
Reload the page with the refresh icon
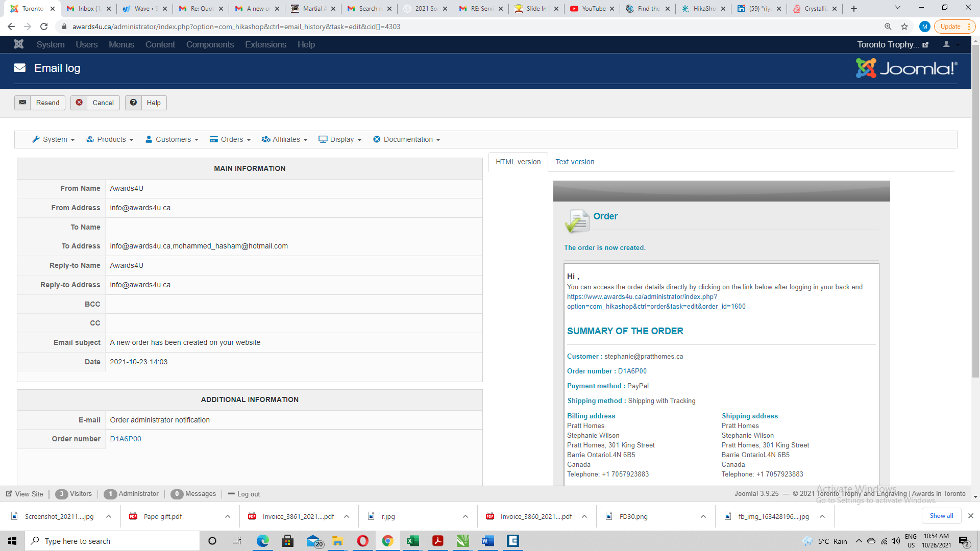pyautogui.click(x=44, y=27)
